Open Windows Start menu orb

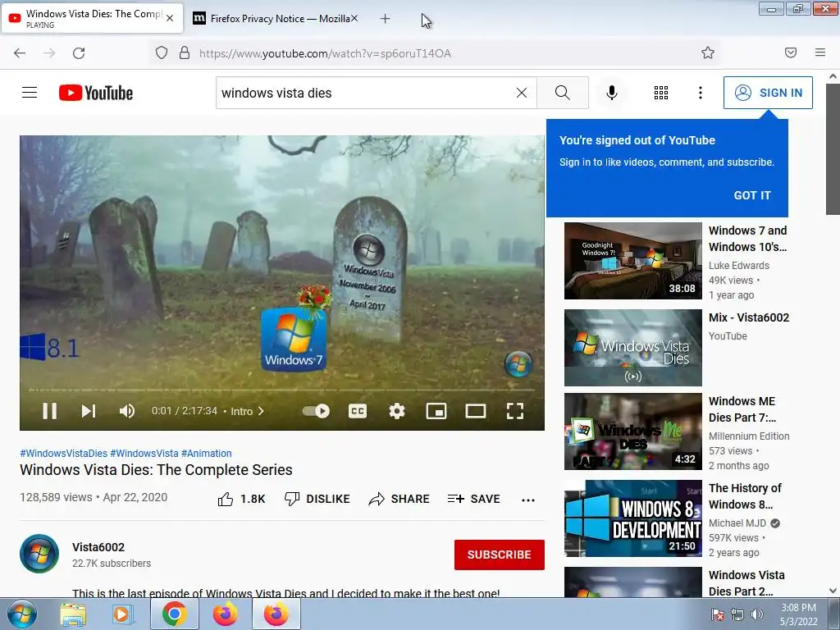click(x=21, y=614)
